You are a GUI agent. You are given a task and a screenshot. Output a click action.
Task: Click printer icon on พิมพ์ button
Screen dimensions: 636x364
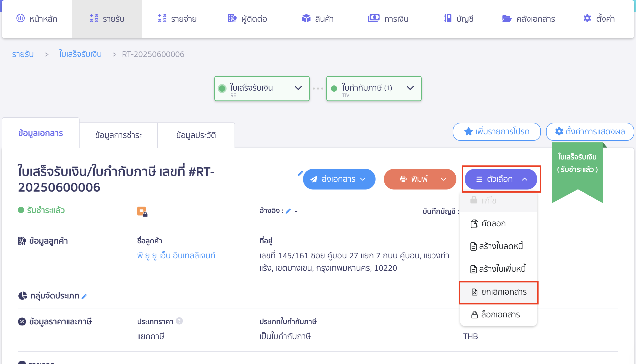tap(403, 179)
